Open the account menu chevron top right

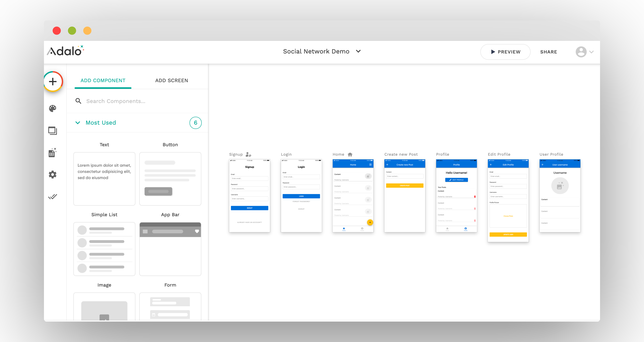tap(591, 52)
